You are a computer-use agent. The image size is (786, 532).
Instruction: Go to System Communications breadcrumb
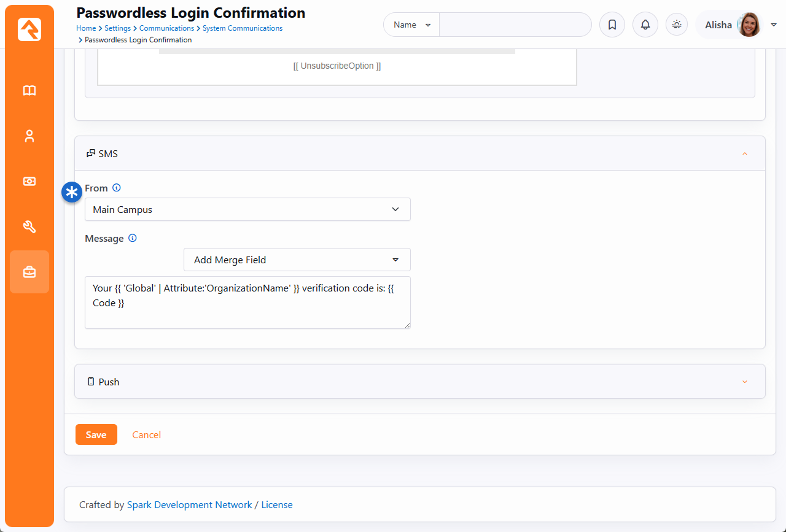click(243, 28)
